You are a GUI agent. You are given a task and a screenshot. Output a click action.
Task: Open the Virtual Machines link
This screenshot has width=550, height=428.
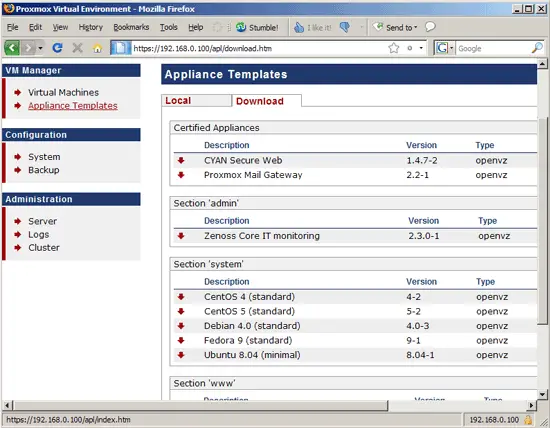63,93
